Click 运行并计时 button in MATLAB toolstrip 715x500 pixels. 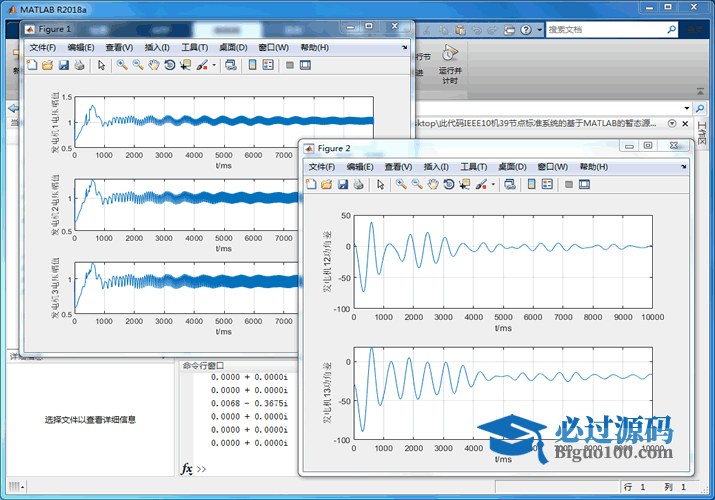(450, 64)
